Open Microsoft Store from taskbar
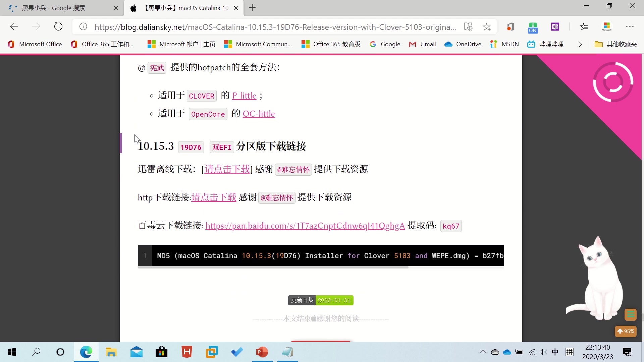 (x=161, y=352)
